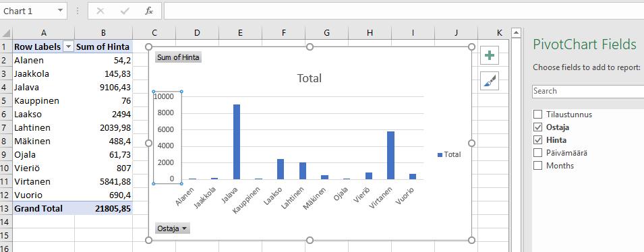Select cell value 2494
644x252 pixels.
tap(103, 114)
